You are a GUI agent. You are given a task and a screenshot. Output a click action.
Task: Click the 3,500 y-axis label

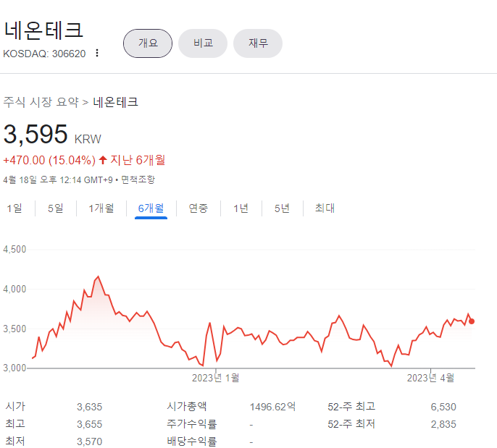click(14, 329)
